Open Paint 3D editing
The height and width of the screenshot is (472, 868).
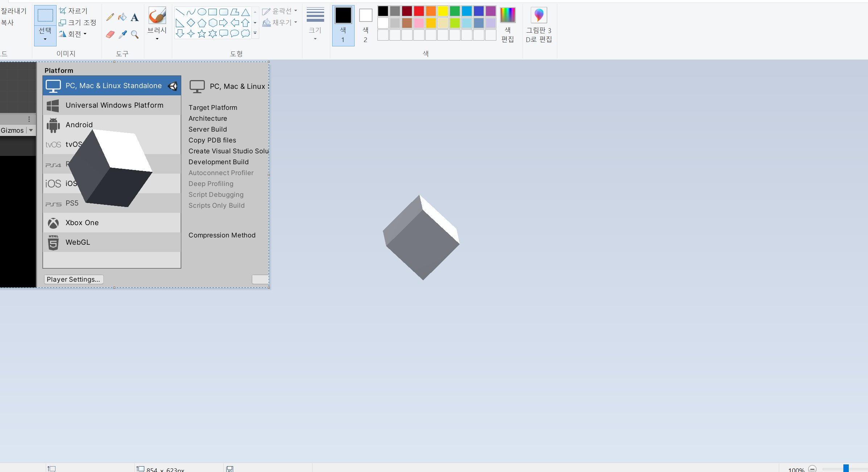[539, 25]
